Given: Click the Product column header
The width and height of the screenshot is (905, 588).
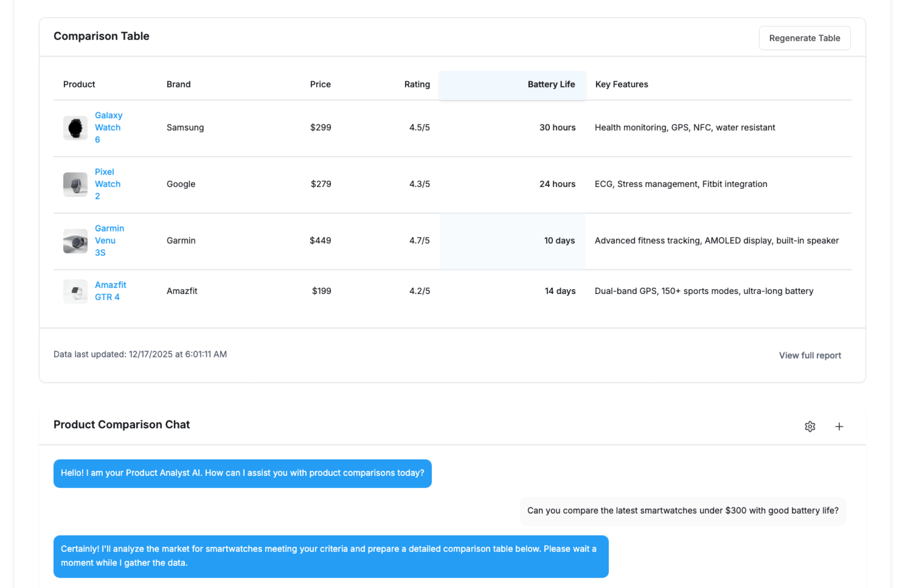Looking at the screenshot, I should (79, 84).
